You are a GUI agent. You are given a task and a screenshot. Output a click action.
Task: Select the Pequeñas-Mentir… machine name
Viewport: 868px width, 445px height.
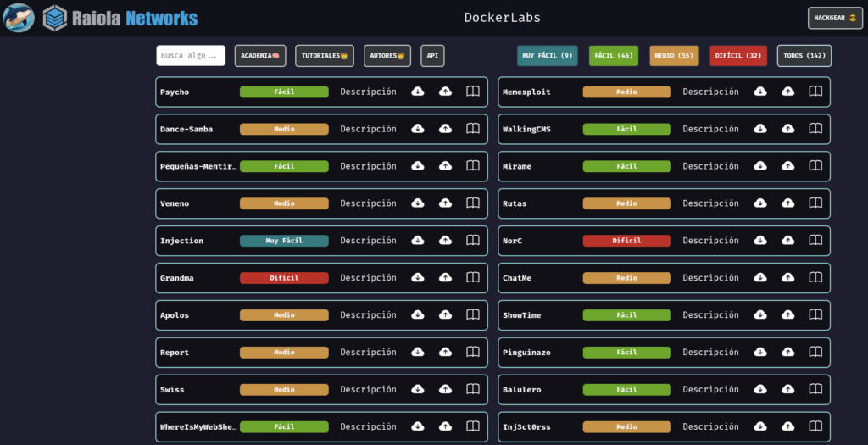[x=198, y=166]
